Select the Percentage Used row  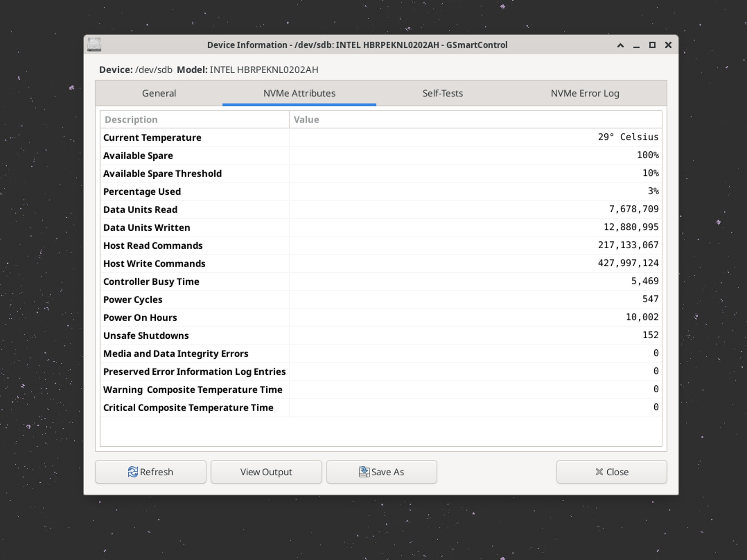click(381, 191)
